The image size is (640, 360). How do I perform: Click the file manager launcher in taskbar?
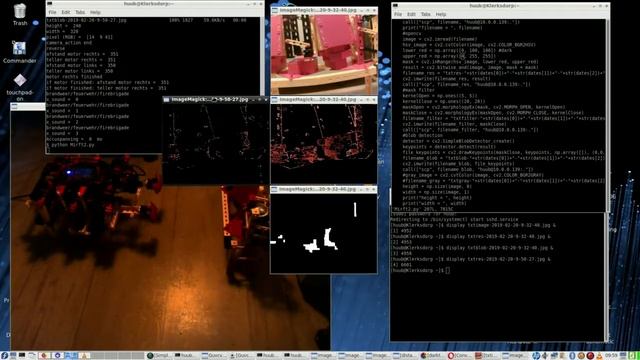pyautogui.click(x=32, y=356)
